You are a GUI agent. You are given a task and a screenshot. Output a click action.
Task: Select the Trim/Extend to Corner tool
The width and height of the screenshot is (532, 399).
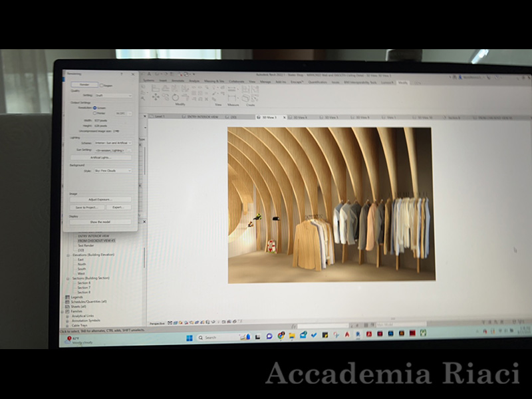click(x=186, y=98)
